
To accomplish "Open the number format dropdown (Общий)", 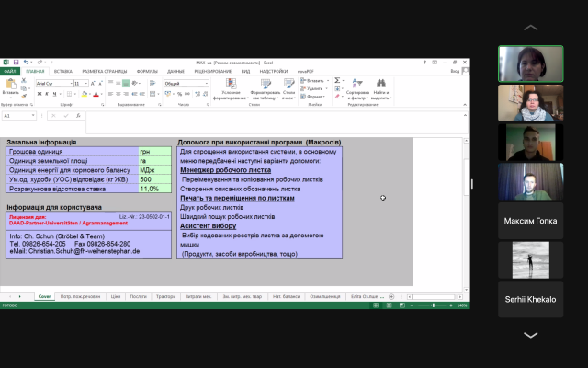I will click(x=206, y=83).
